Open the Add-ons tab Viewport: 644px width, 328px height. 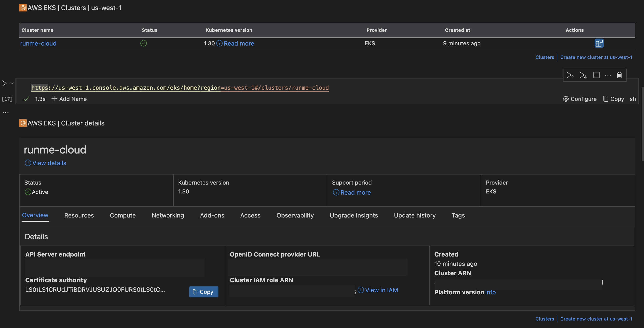point(212,215)
